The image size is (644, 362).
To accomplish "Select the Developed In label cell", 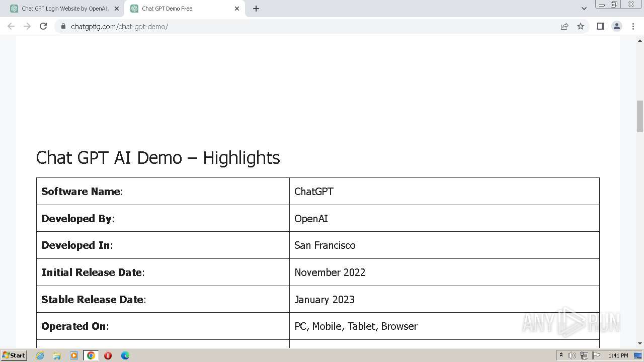I will click(x=163, y=245).
